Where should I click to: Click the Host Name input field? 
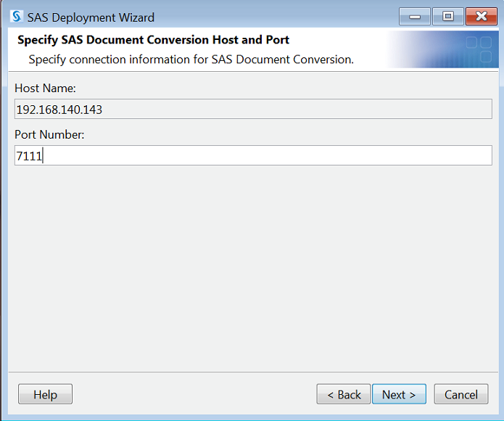pyautogui.click(x=253, y=109)
